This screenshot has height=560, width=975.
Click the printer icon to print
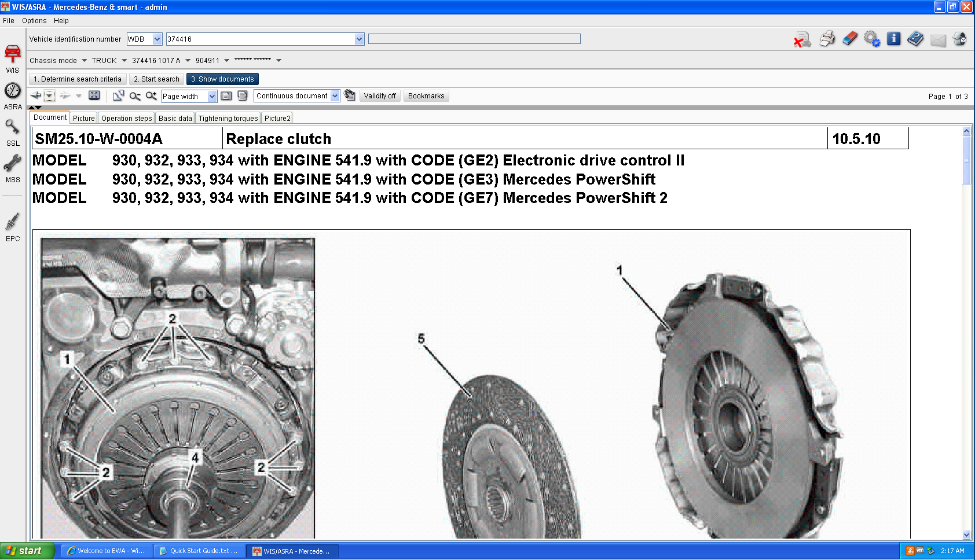point(827,39)
